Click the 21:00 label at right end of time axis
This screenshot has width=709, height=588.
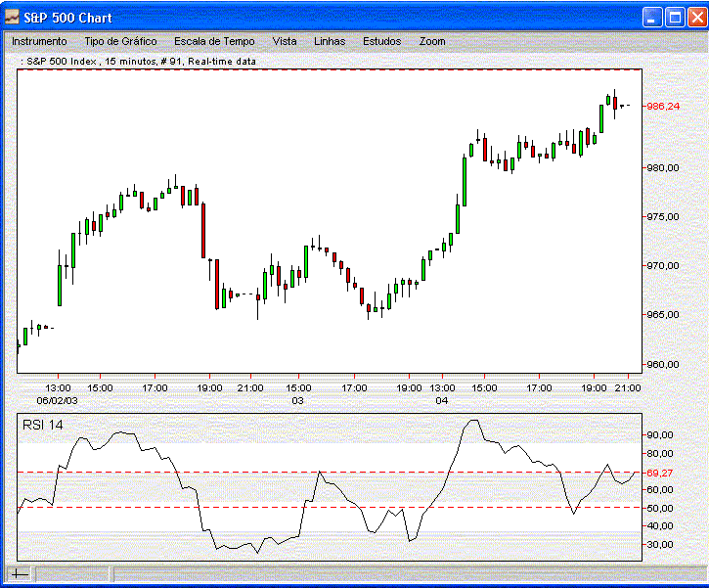(628, 387)
